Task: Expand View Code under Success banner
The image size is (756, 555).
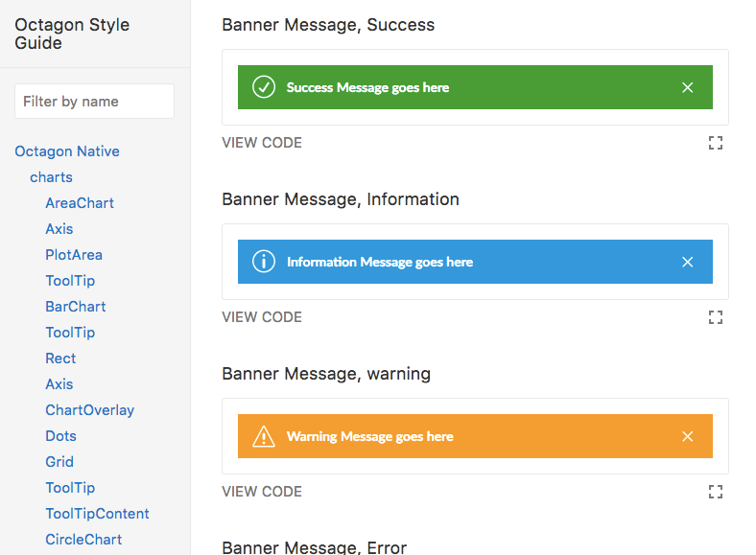Action: (x=262, y=143)
